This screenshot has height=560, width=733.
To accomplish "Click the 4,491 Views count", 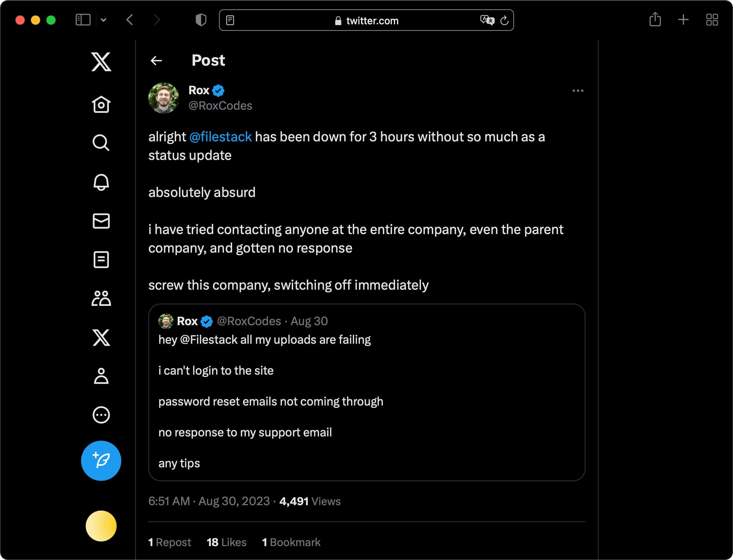I will (x=310, y=501).
